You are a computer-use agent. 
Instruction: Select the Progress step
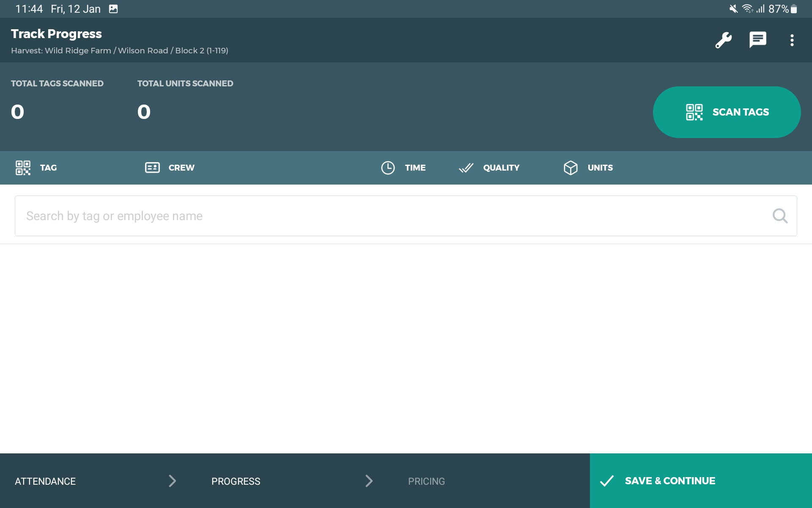coord(236,481)
